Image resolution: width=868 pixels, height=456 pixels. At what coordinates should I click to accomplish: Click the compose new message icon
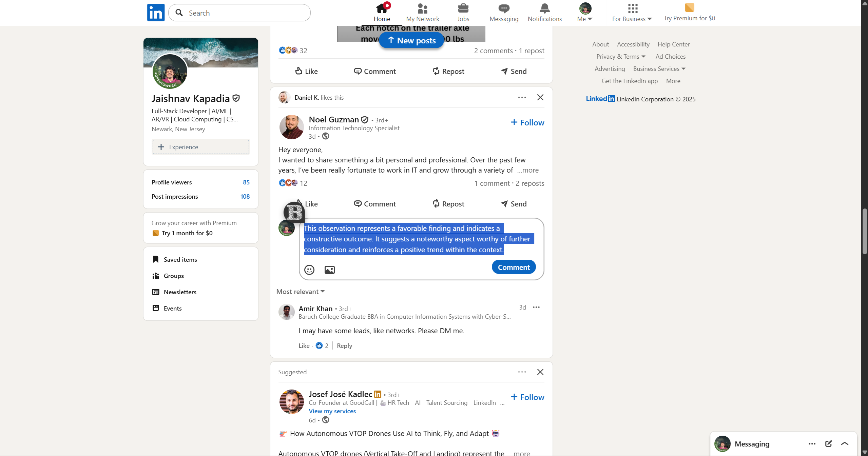tap(828, 443)
